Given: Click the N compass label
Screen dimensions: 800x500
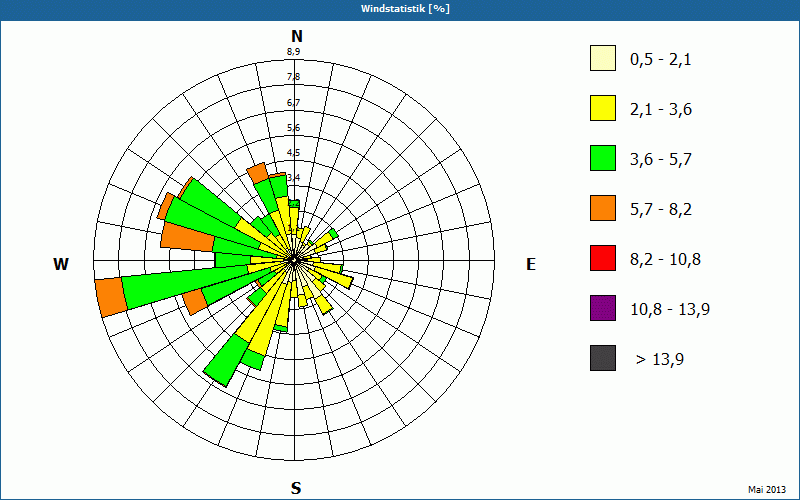Looking at the screenshot, I should pyautogui.click(x=296, y=36).
